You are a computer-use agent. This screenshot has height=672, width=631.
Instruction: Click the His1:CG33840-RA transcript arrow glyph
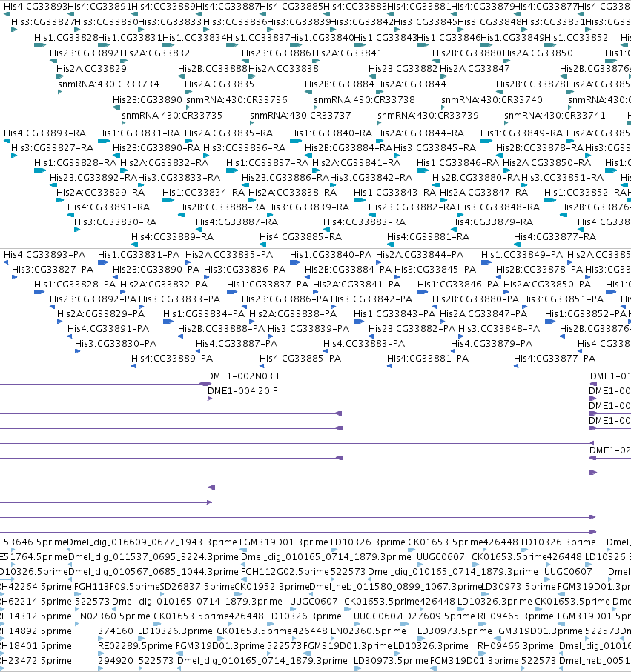pyautogui.click(x=296, y=141)
